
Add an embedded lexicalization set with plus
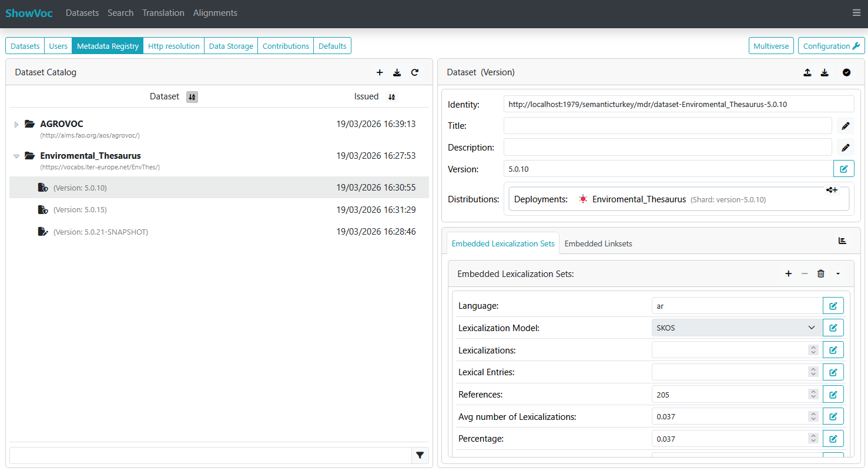[789, 273]
